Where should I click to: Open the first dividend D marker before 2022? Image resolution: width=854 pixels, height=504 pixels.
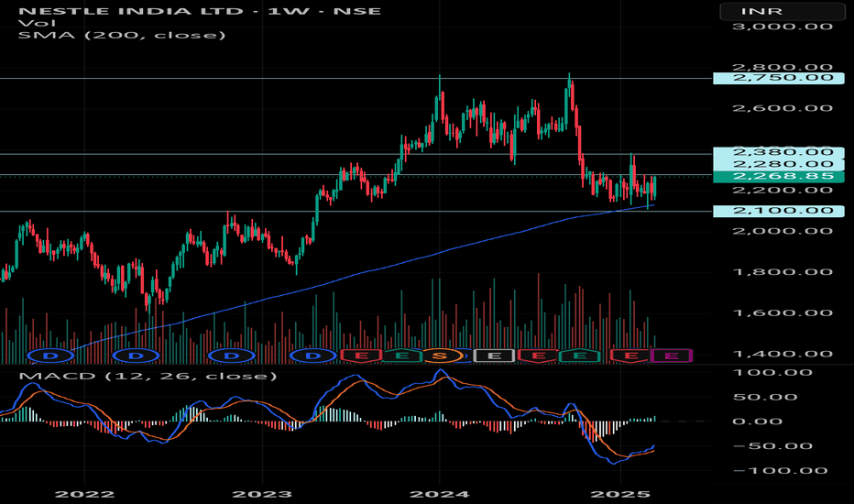(x=50, y=356)
